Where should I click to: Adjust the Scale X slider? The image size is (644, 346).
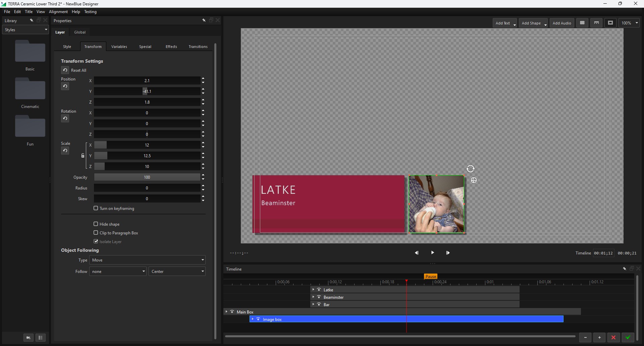[x=147, y=145]
